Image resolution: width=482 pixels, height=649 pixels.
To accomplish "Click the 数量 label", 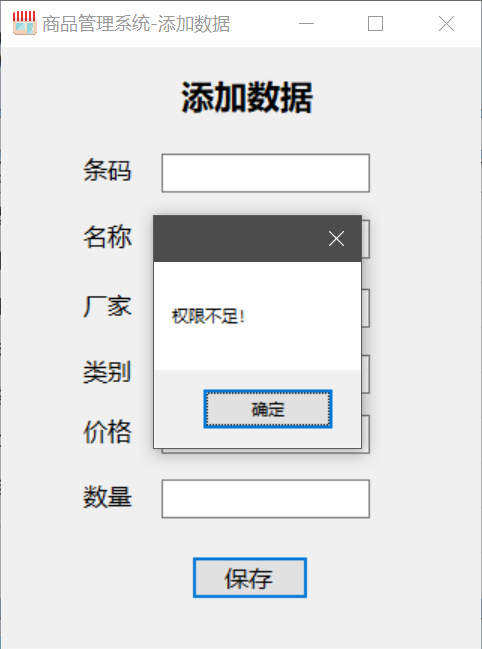I will 108,496.
